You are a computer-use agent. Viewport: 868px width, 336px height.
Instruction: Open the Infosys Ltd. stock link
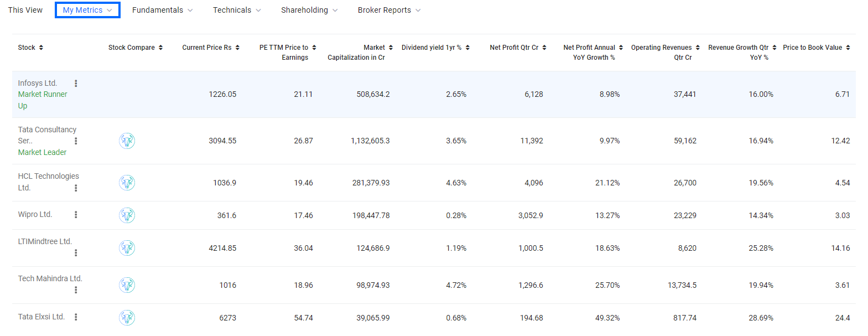(x=38, y=83)
